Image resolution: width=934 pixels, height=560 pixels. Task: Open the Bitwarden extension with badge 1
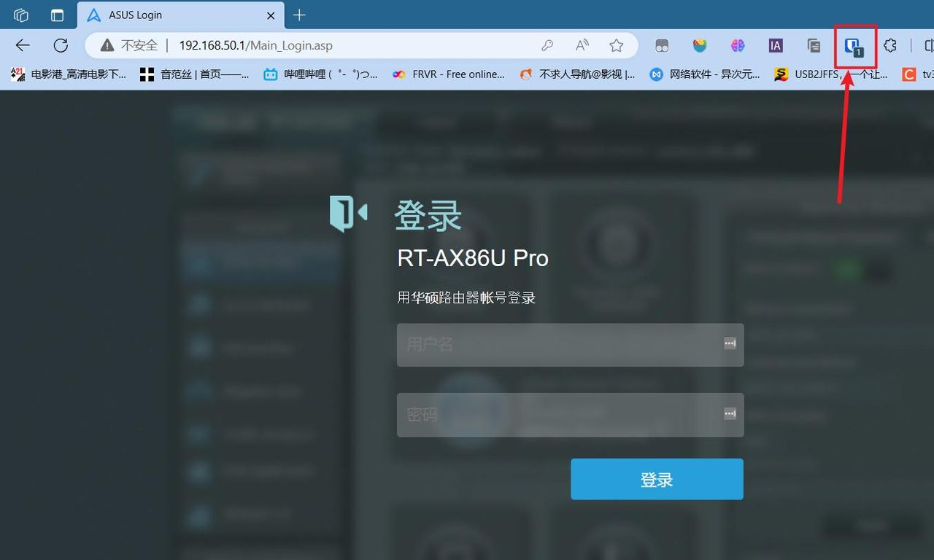coord(852,47)
